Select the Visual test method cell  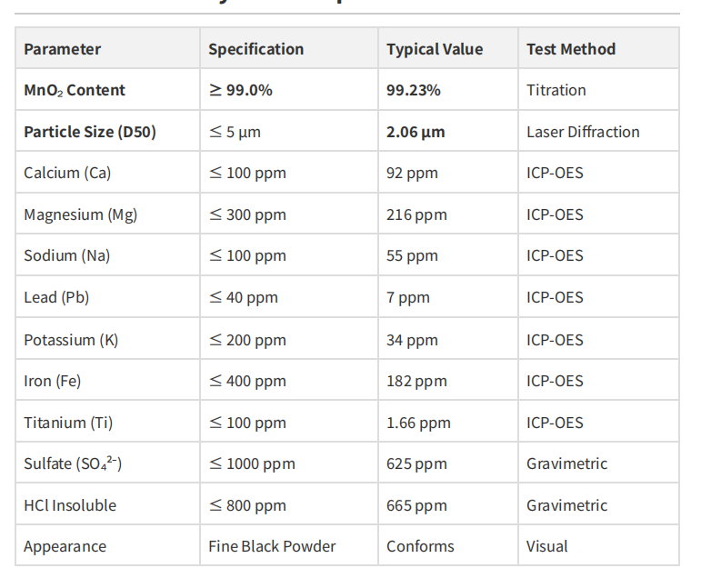546,546
